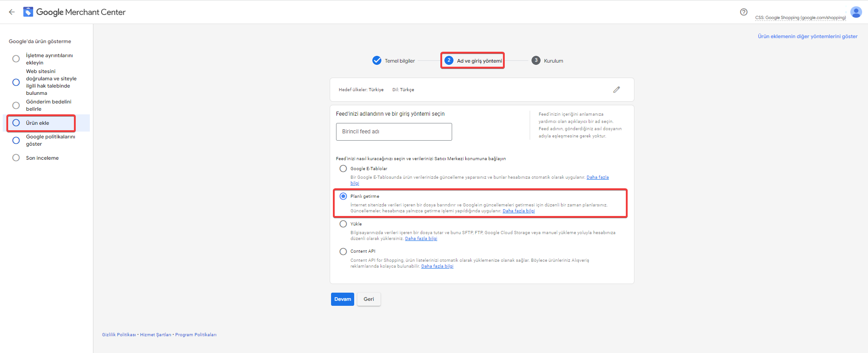Image resolution: width=868 pixels, height=353 pixels.
Task: Open the Gizlilik Politikası footer link
Action: (x=119, y=335)
